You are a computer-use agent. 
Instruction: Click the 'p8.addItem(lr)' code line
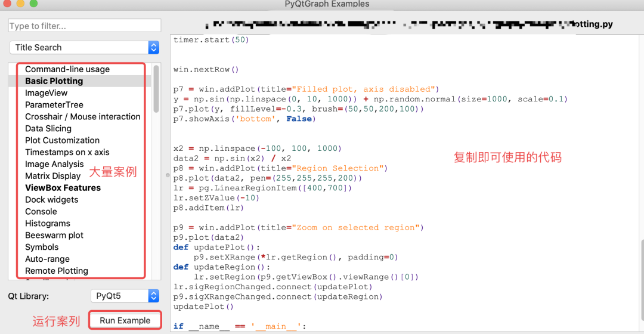pyautogui.click(x=209, y=208)
